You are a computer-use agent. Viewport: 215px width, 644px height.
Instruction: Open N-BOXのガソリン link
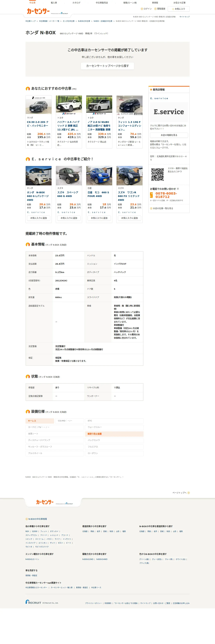click(x=32, y=559)
